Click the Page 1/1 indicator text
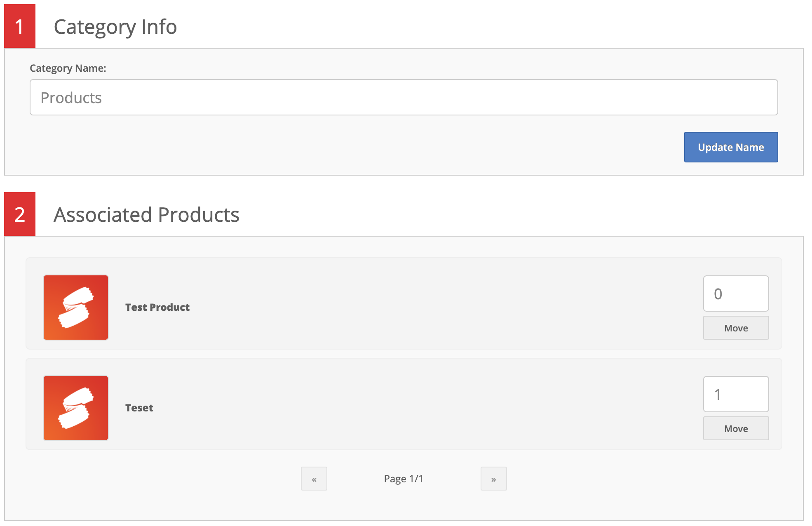Viewport: 812px width, 526px height. coord(404,479)
